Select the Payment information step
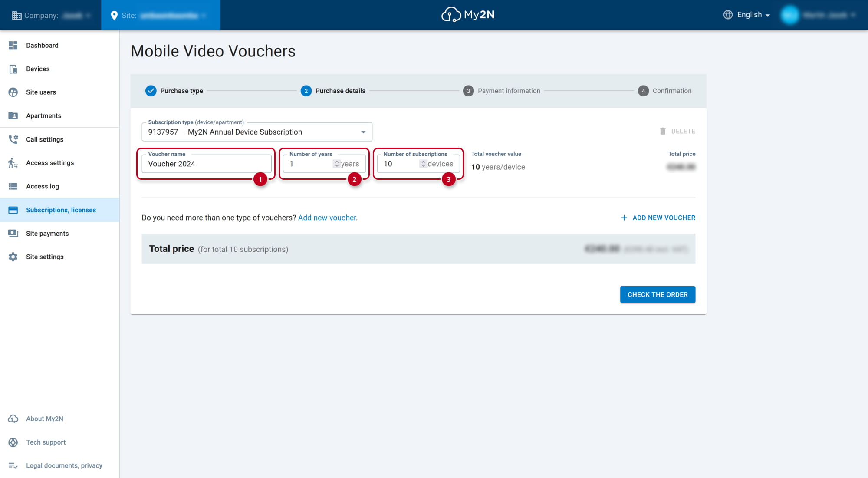Viewport: 868px width, 478px height. click(x=501, y=91)
